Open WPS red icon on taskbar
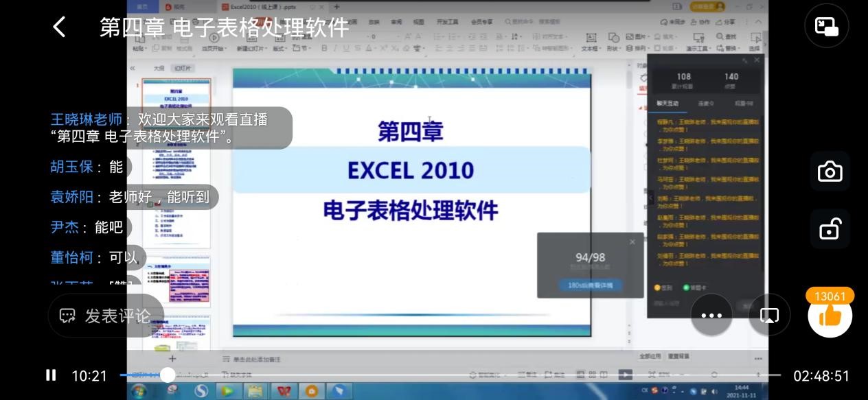 [283, 391]
